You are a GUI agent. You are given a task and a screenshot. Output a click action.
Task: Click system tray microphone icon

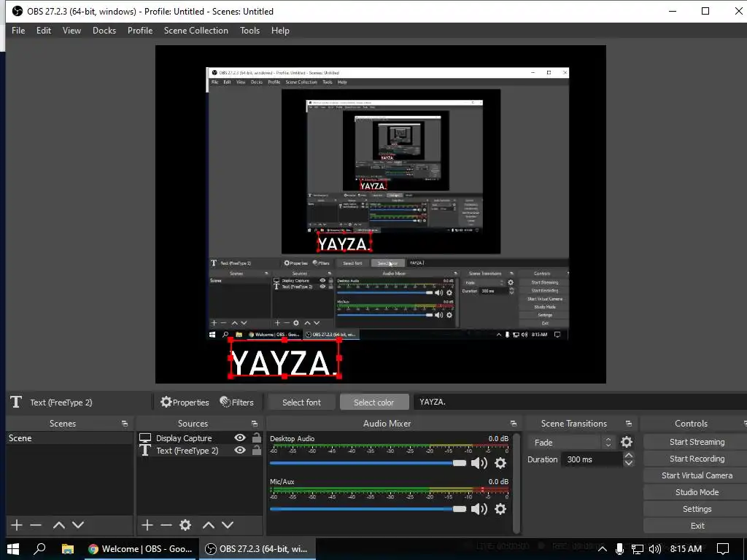tap(619, 549)
